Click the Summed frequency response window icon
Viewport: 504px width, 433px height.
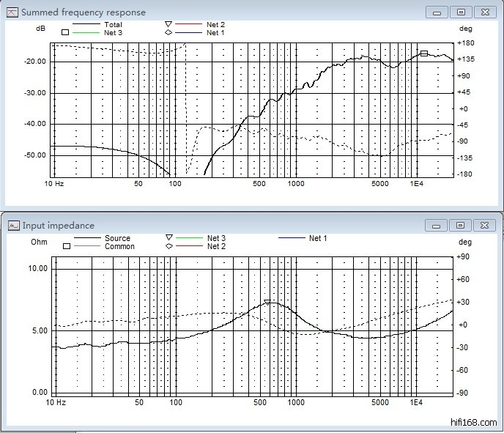pyautogui.click(x=12, y=12)
